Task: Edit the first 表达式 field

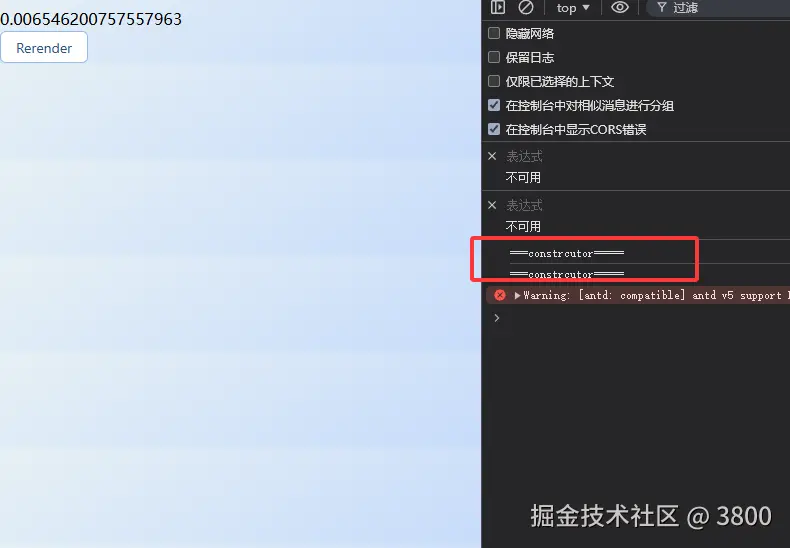Action: (524, 157)
